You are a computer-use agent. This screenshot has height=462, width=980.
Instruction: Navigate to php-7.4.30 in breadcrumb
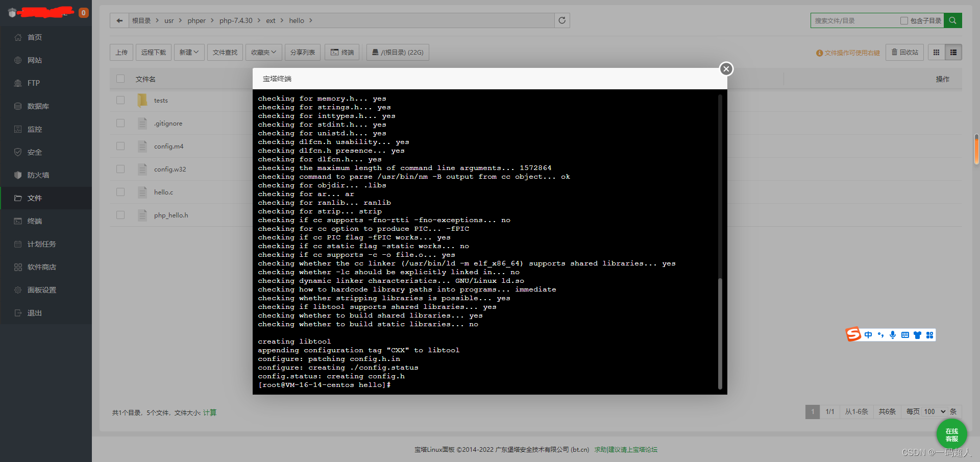pyautogui.click(x=236, y=20)
